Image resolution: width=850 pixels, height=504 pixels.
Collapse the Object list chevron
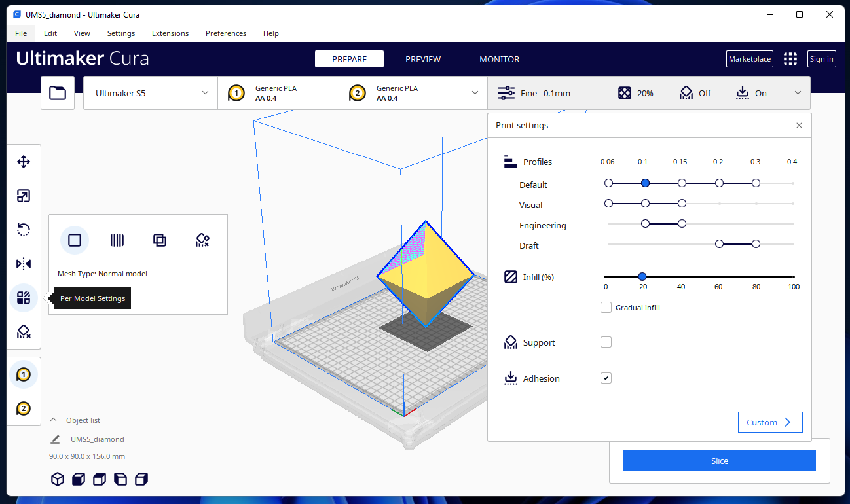(x=54, y=420)
